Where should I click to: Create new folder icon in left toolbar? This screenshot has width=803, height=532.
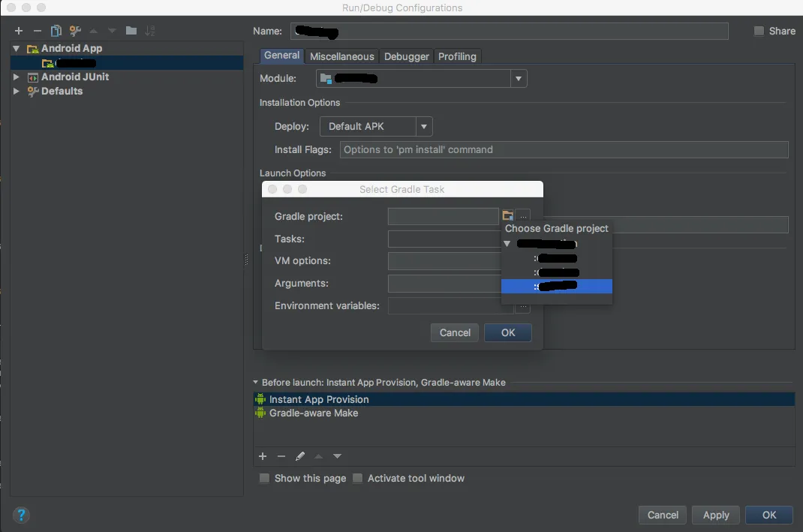point(131,31)
